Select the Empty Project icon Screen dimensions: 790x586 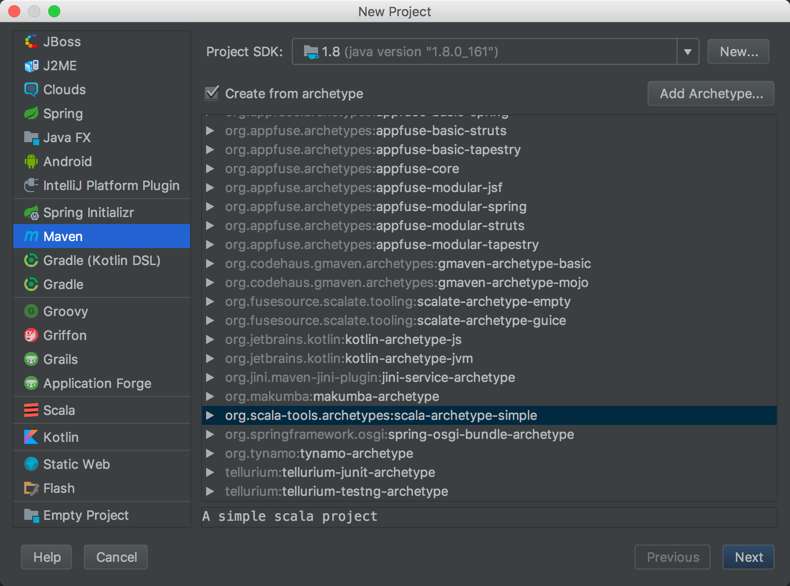tap(31, 515)
